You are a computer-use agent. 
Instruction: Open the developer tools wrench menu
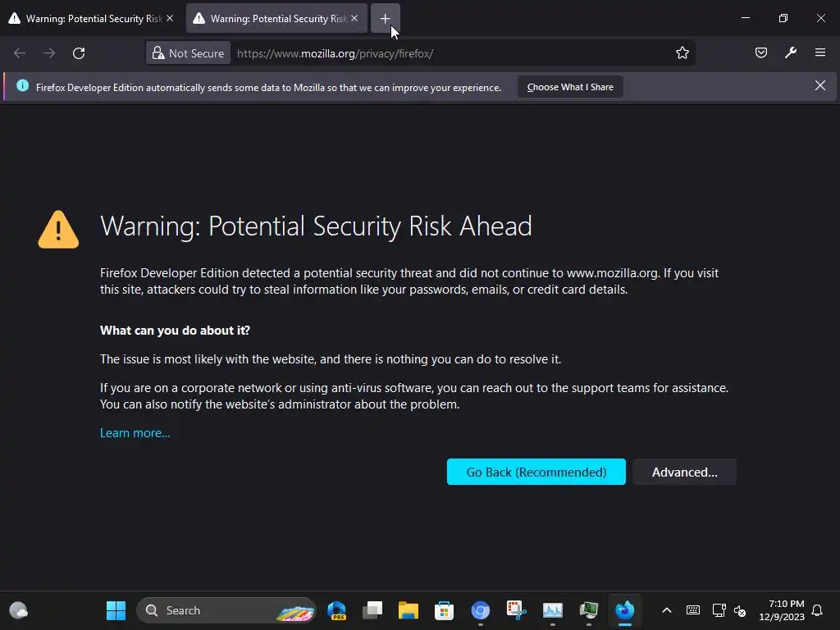791,52
